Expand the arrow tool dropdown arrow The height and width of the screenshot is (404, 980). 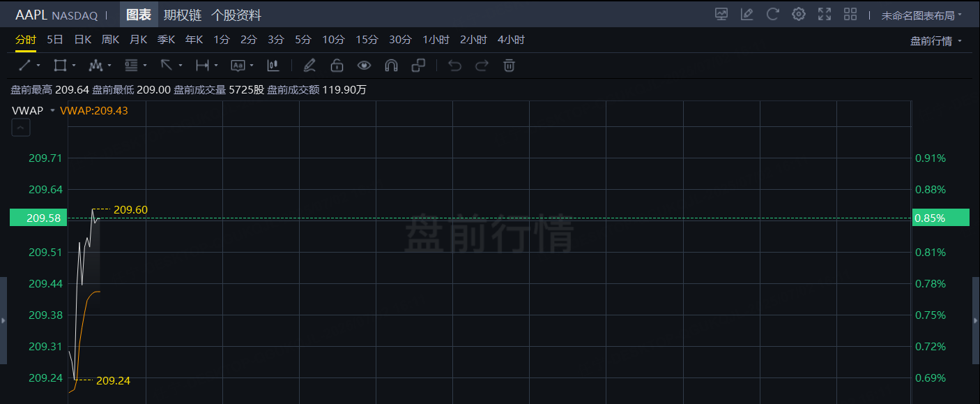click(x=181, y=66)
